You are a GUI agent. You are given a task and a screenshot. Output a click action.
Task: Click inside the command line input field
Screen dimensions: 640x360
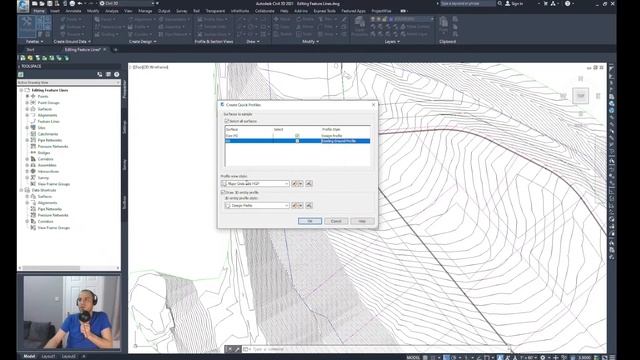pos(376,349)
